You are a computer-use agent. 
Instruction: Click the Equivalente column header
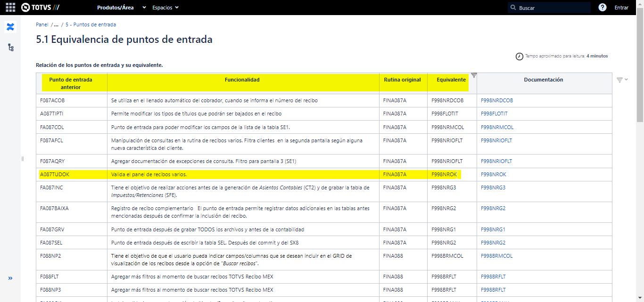tap(452, 83)
